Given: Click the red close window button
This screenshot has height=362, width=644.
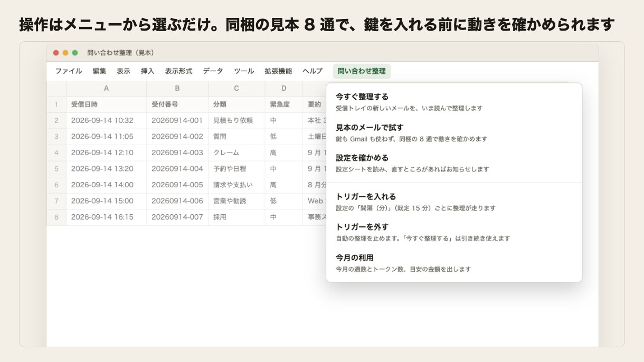Looking at the screenshot, I should point(56,53).
